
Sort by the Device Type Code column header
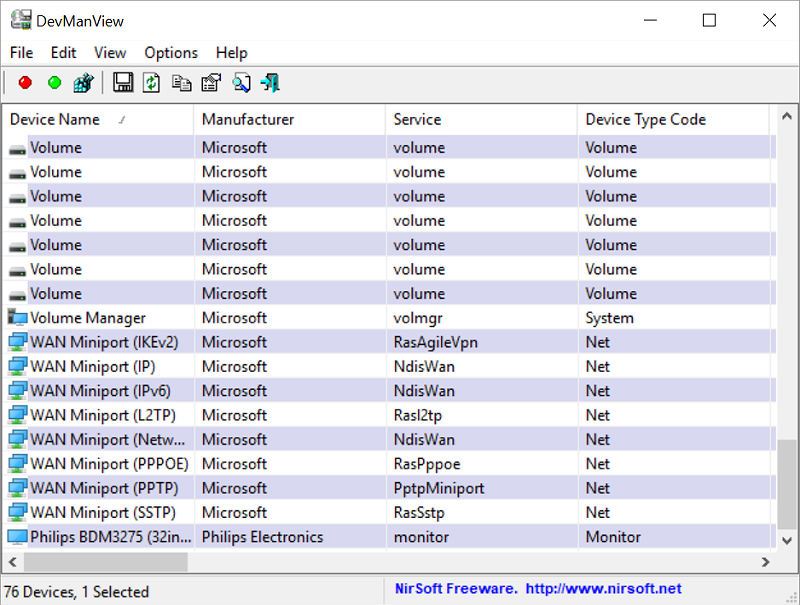coord(673,119)
